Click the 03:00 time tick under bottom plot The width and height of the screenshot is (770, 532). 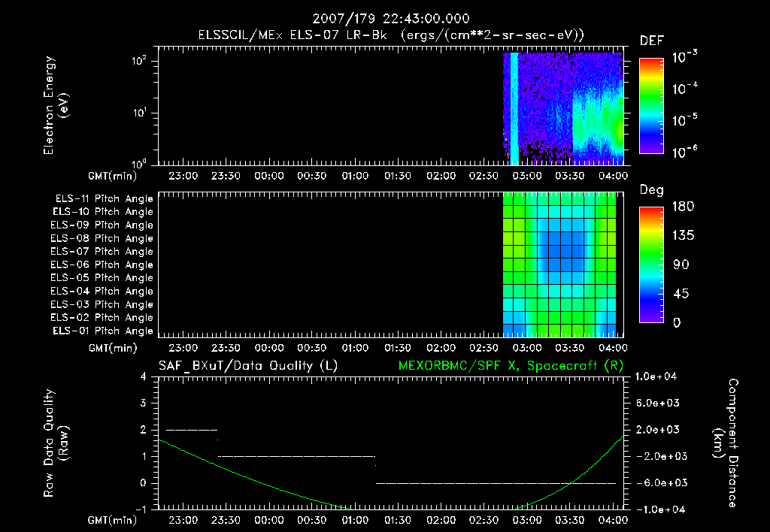(527, 520)
